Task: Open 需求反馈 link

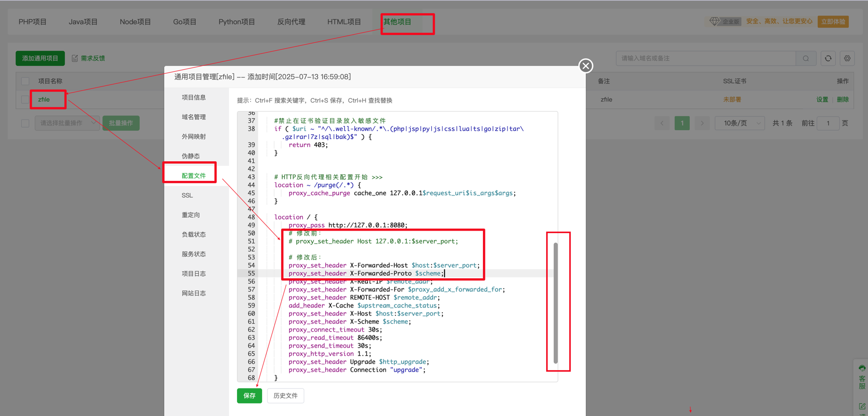Action: click(93, 58)
